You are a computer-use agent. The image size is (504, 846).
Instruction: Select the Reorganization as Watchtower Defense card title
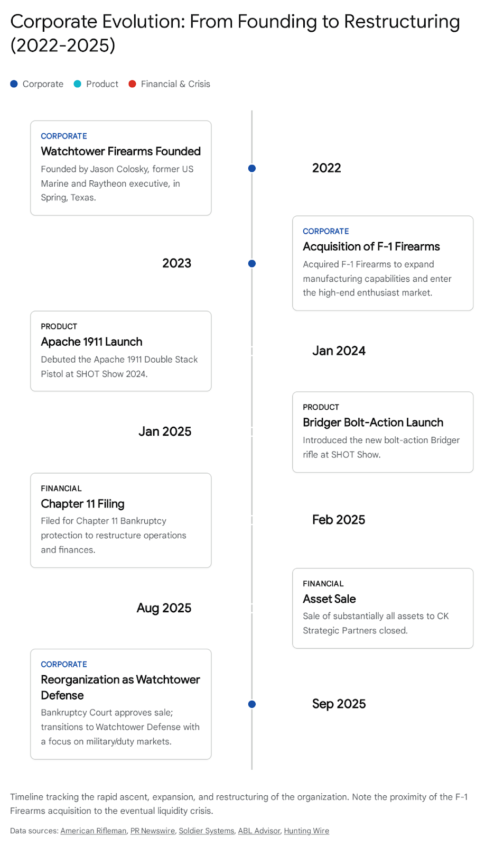(x=120, y=687)
